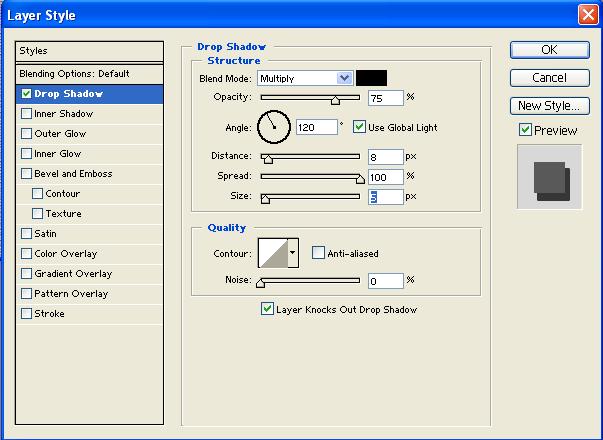Close the Layer Style dialog

(x=588, y=15)
